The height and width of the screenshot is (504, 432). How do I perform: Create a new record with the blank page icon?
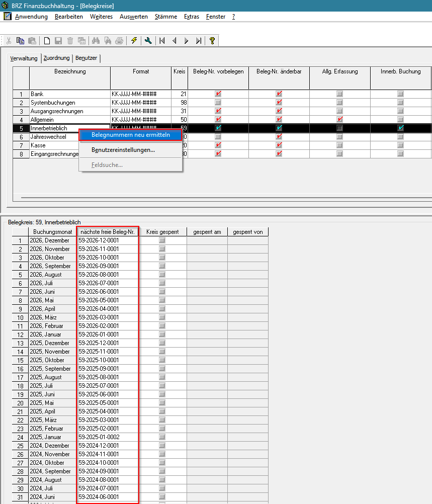[47, 41]
